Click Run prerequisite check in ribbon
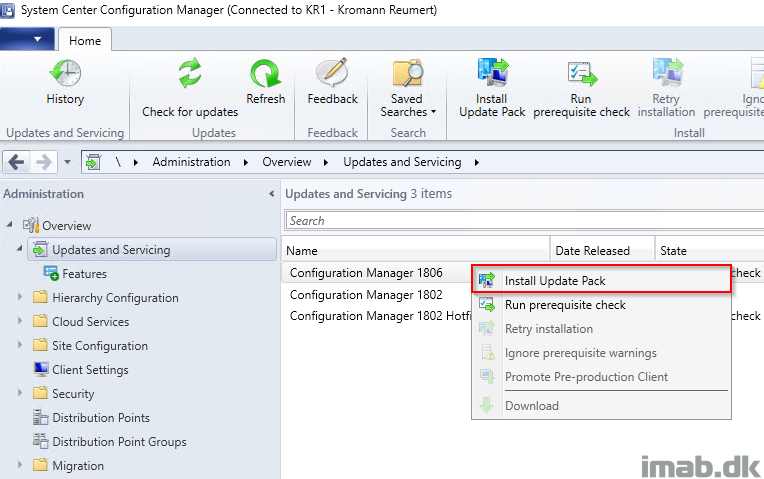Screen dimensions: 764x479 [x=581, y=88]
